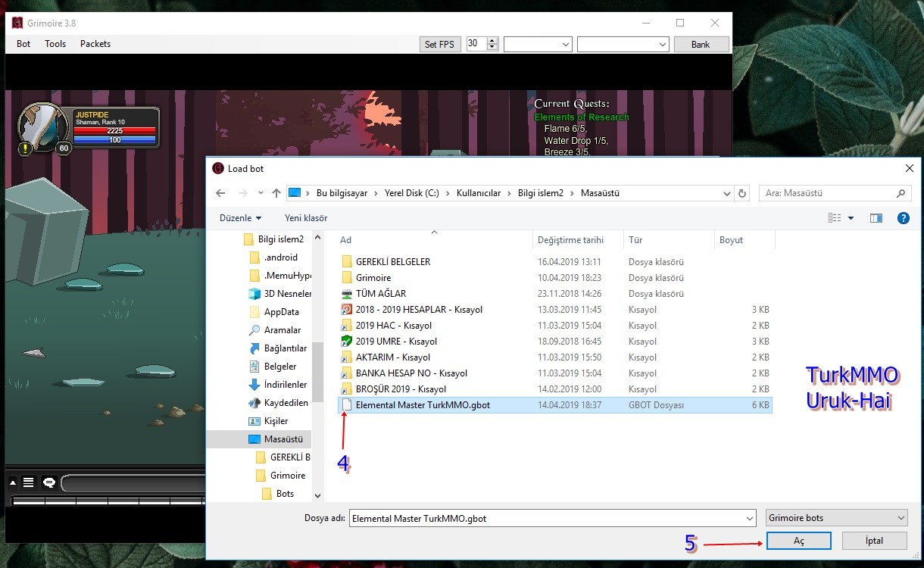Sort by Değiştirme tarihi column header
The height and width of the screenshot is (568, 924).
(x=578, y=240)
